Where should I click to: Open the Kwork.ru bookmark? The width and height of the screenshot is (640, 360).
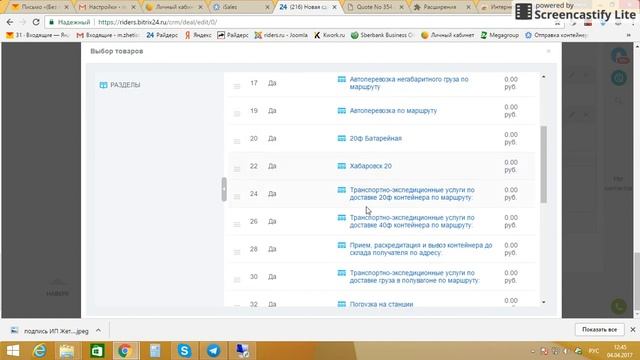329,35
